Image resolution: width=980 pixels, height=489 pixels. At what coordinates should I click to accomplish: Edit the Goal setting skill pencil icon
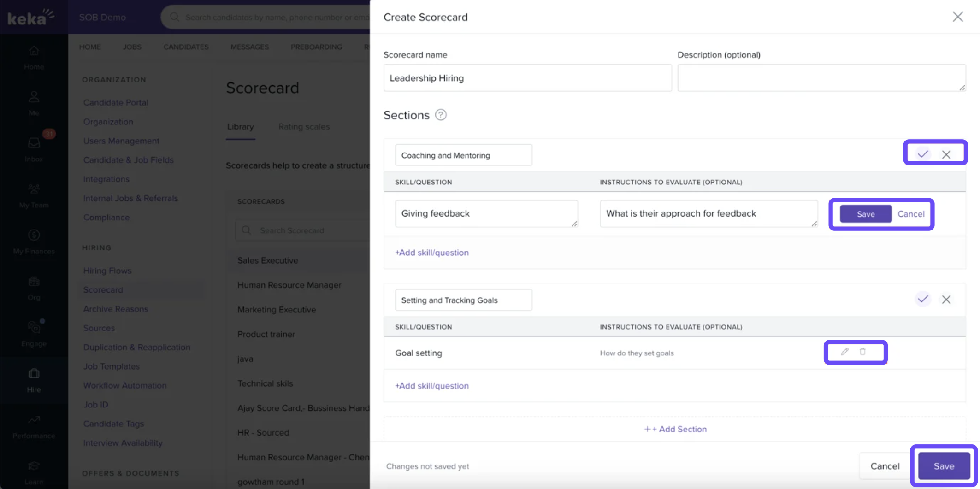click(x=844, y=352)
